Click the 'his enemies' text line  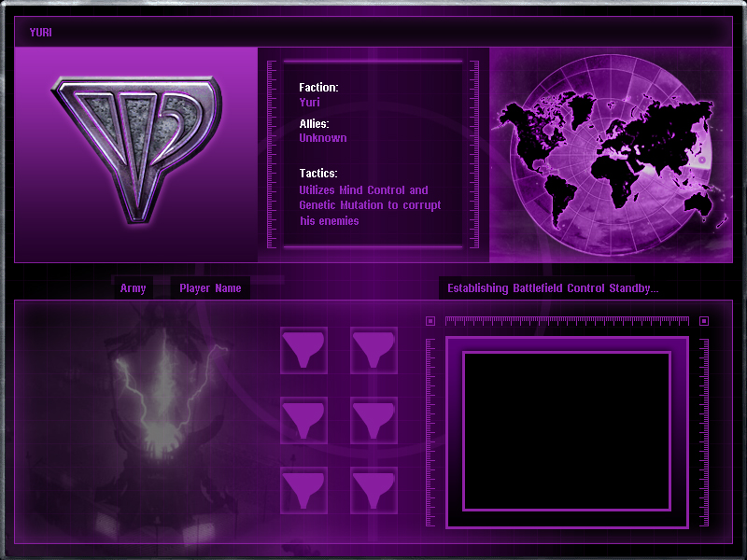pyautogui.click(x=330, y=221)
